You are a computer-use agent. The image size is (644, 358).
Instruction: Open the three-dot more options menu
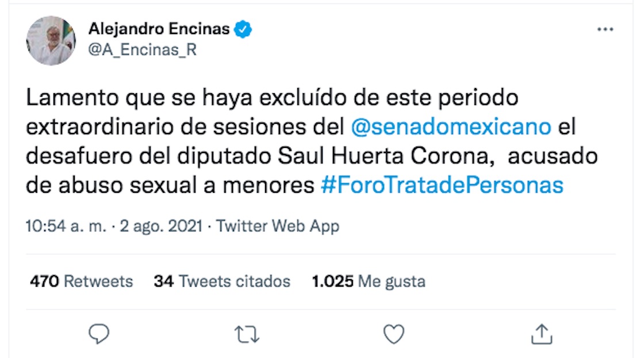[x=605, y=29]
